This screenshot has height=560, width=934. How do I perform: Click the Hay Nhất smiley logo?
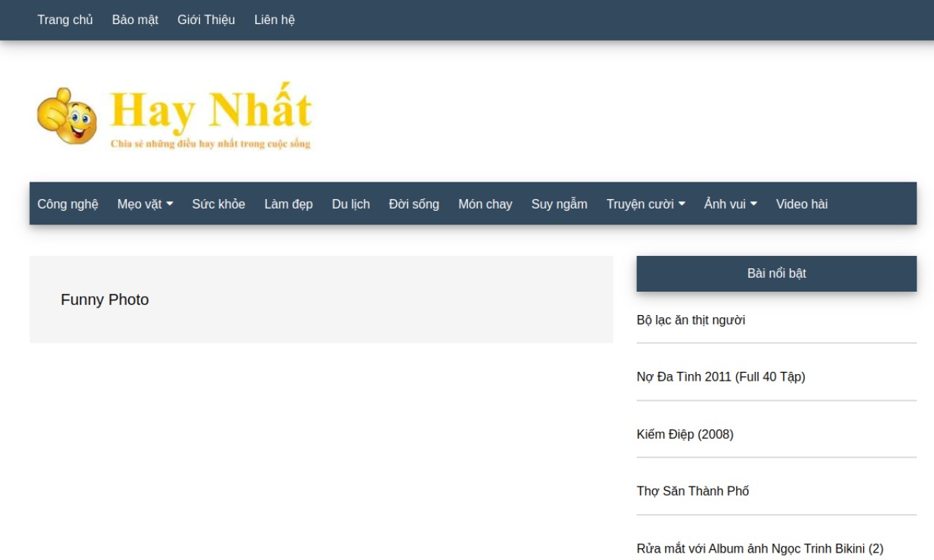coord(174,116)
